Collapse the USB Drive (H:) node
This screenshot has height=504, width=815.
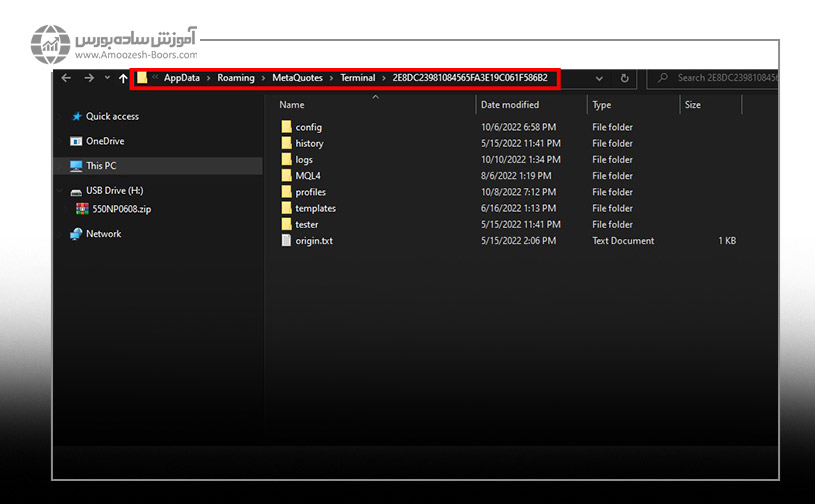(x=61, y=191)
